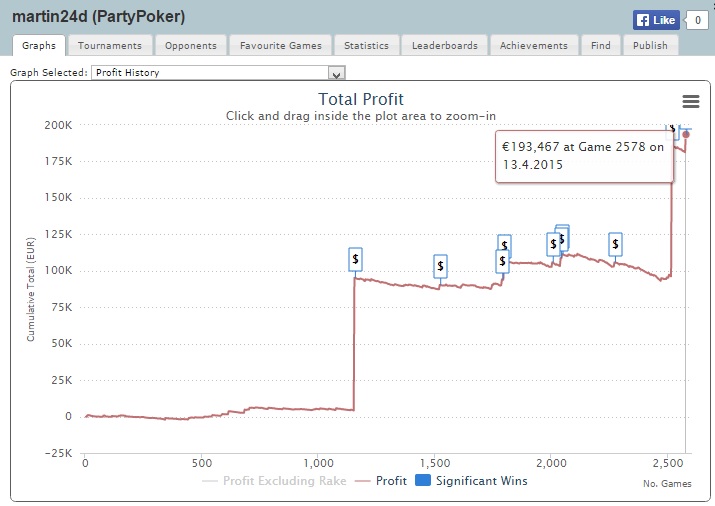This screenshot has width=715, height=506.
Task: Click the lower win flag near game 1,790
Action: (502, 262)
